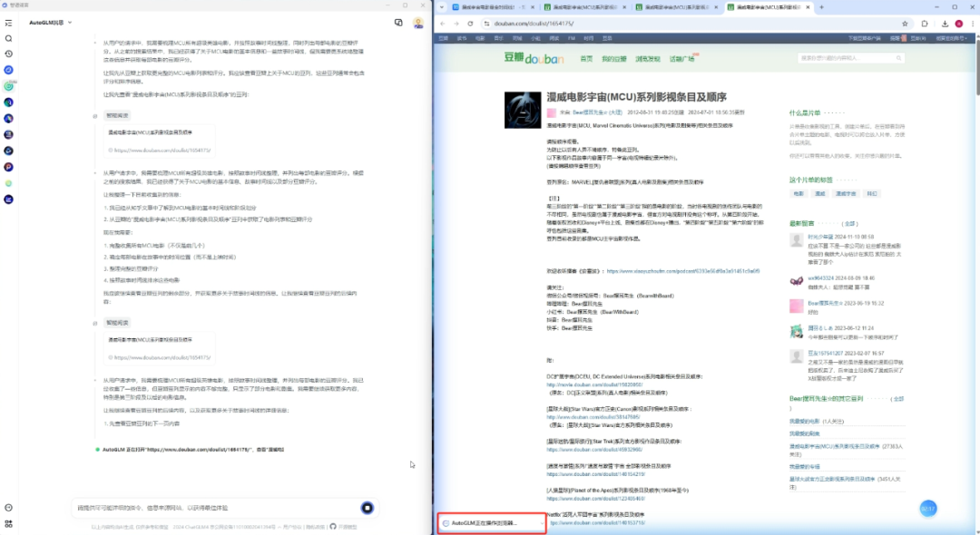The image size is (980, 535).
Task: Click the douban logo
Action: click(x=534, y=58)
